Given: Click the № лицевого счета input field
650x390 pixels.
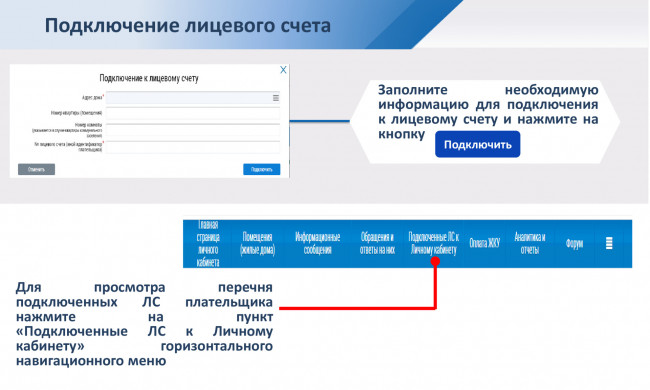Looking at the screenshot, I should [x=193, y=147].
